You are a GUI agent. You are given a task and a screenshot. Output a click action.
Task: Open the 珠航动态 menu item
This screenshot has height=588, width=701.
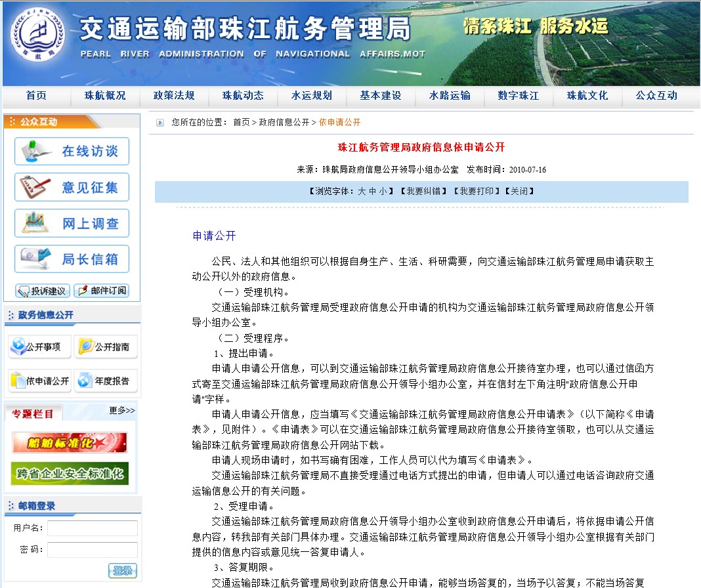tap(243, 96)
